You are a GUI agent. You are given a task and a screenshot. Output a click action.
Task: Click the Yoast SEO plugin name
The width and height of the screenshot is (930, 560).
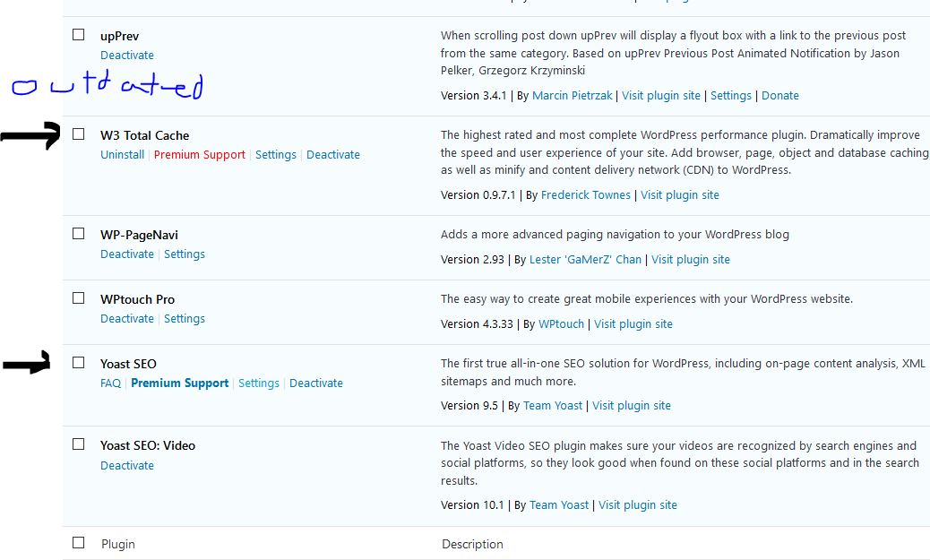click(128, 365)
